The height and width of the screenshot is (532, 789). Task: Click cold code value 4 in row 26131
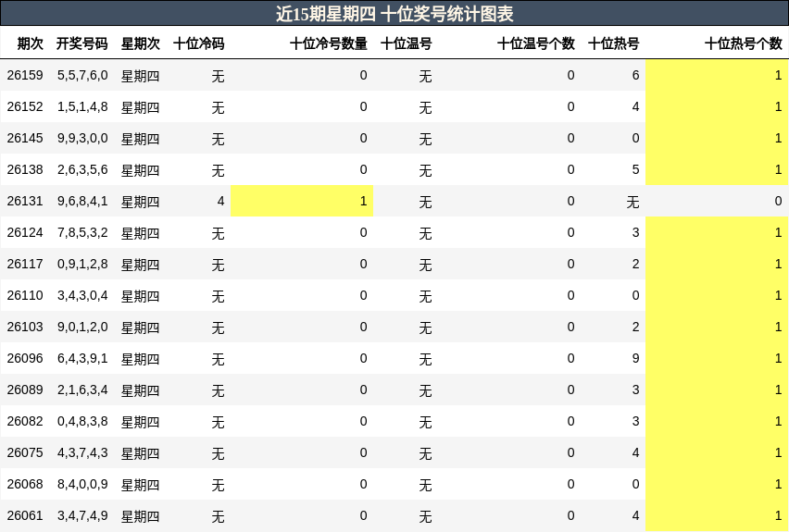tap(220, 201)
